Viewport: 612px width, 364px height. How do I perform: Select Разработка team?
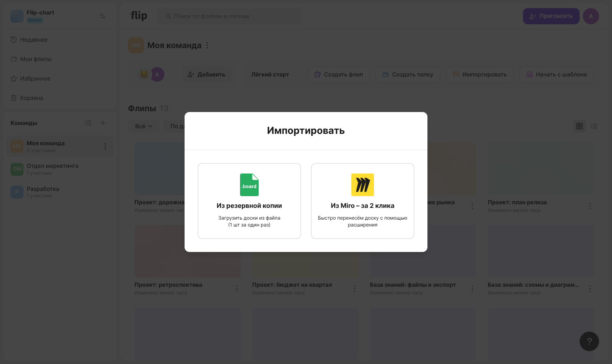pos(60,192)
